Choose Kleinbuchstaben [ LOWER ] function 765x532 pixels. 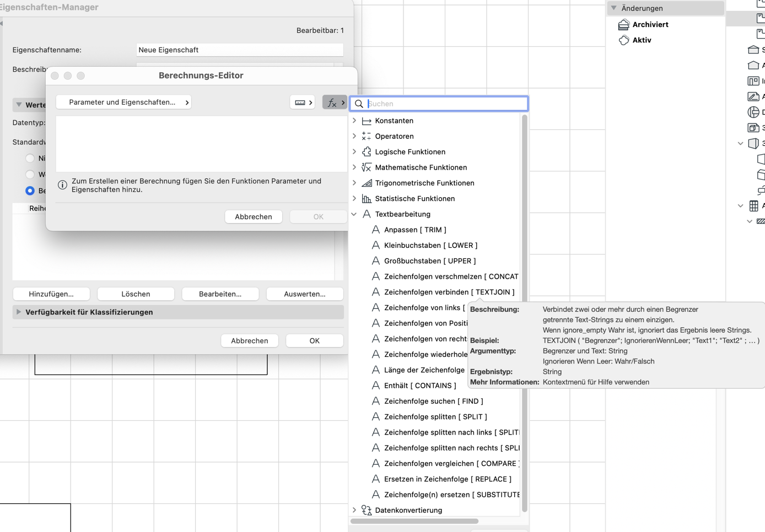pos(430,245)
